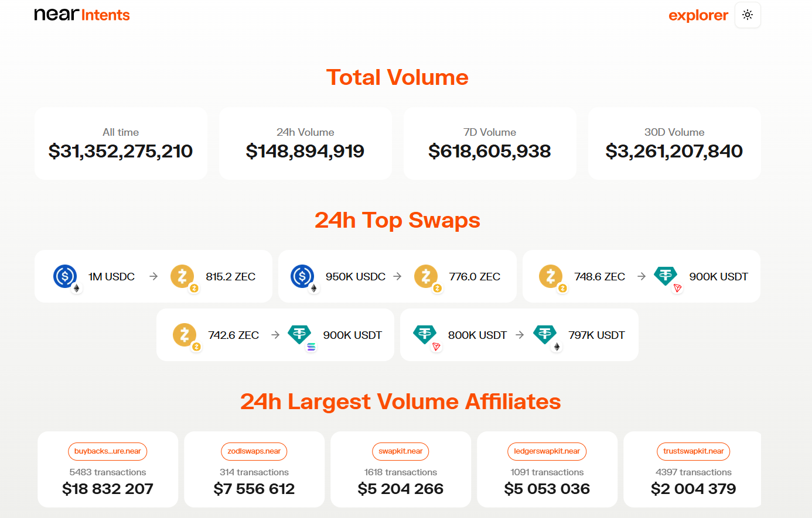
Task: Click the 30D Volume stat card
Action: [x=674, y=143]
